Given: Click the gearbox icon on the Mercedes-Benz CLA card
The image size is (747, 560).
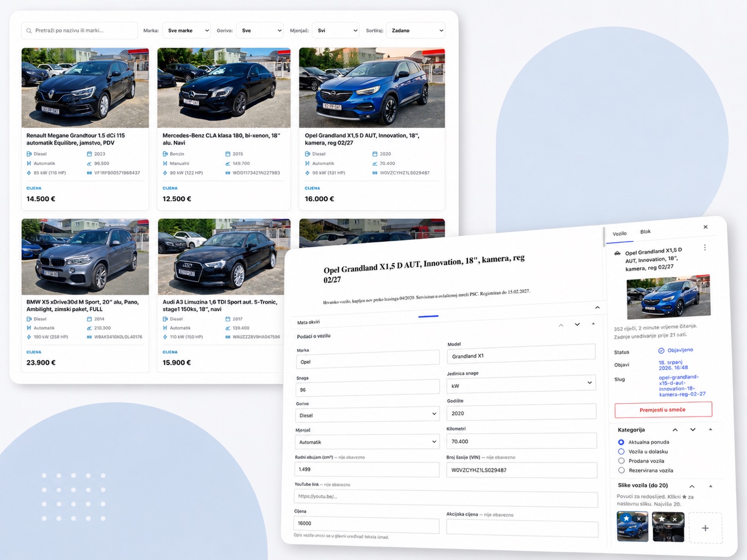Looking at the screenshot, I should coord(165,164).
